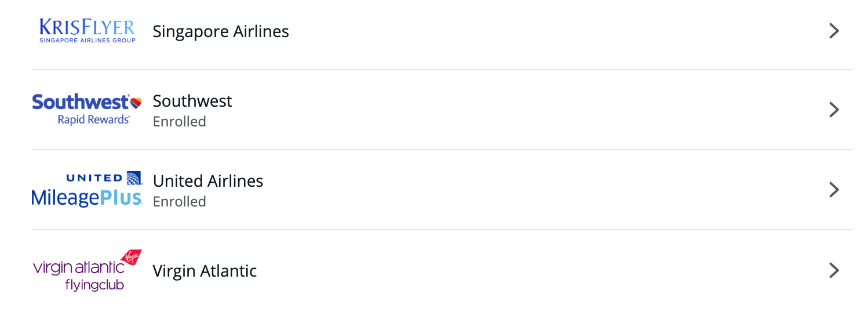Image resolution: width=868 pixels, height=319 pixels.
Task: Click the red Virgin tail fin emblem
Action: [130, 257]
